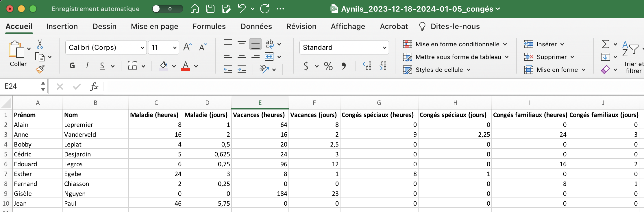Viewport: 644px width, 212px height.
Task: Click the fx insert function button
Action: pos(94,86)
